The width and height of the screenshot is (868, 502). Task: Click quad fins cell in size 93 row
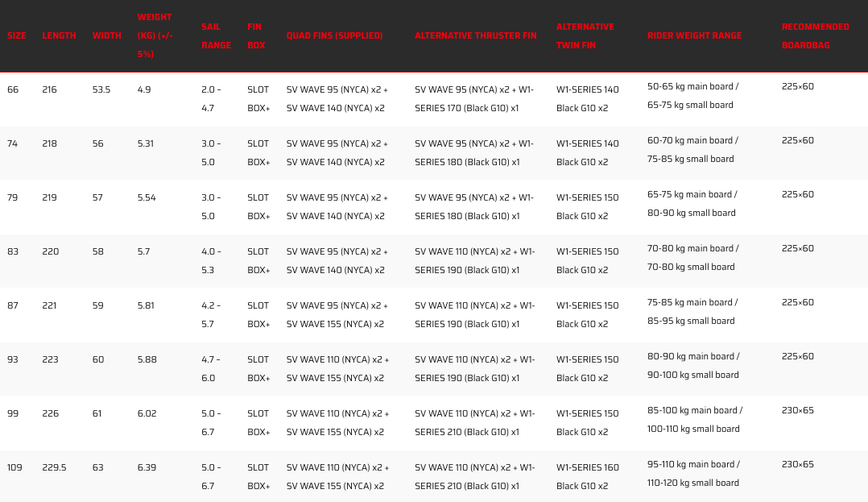click(x=337, y=368)
